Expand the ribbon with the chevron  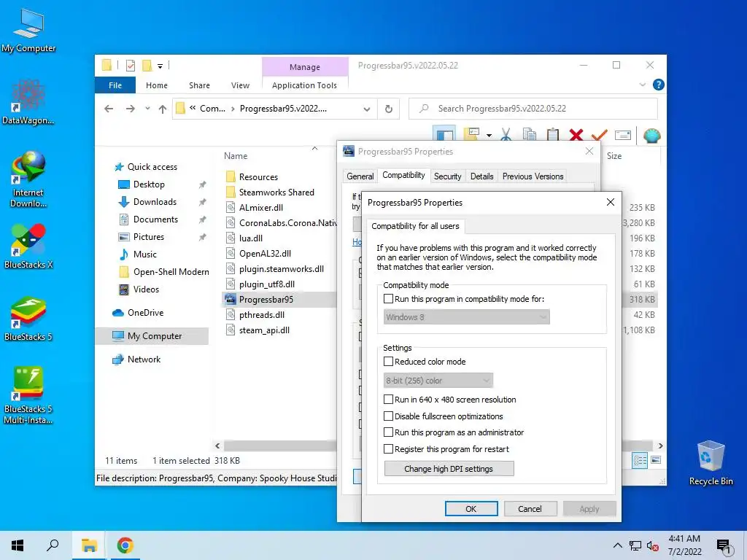coord(642,85)
